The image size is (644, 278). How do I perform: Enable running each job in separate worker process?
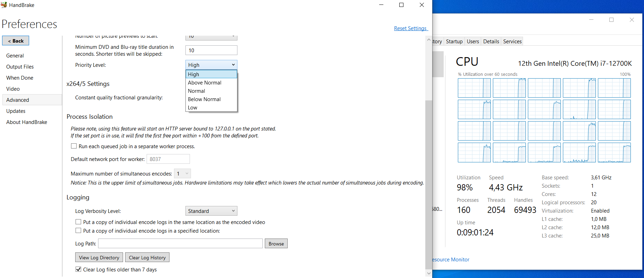(x=74, y=146)
